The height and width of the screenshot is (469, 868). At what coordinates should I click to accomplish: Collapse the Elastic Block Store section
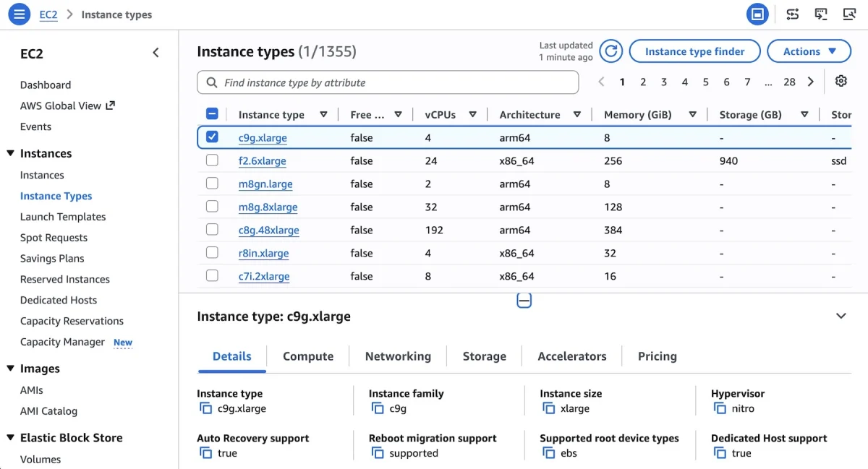coord(10,438)
